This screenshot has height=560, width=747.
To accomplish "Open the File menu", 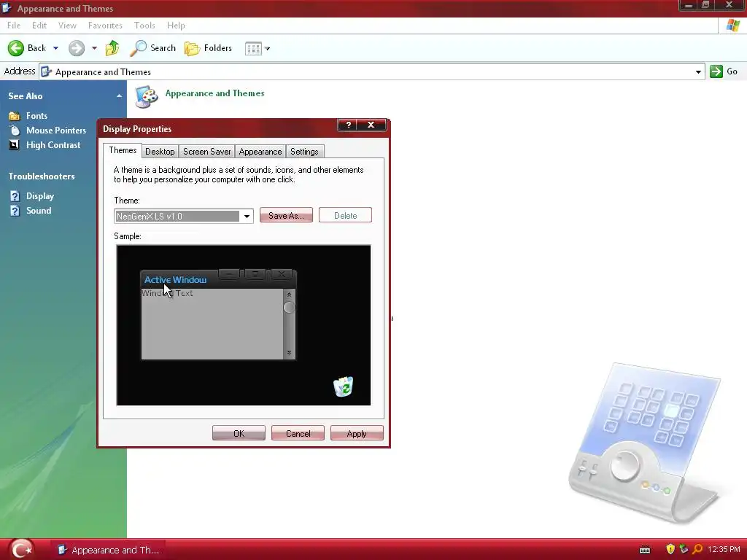I will 14,26.
